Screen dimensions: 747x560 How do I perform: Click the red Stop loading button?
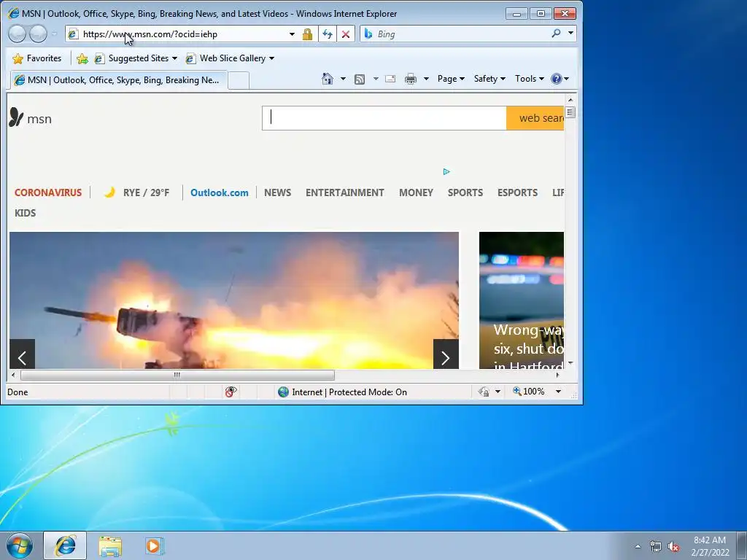point(346,34)
